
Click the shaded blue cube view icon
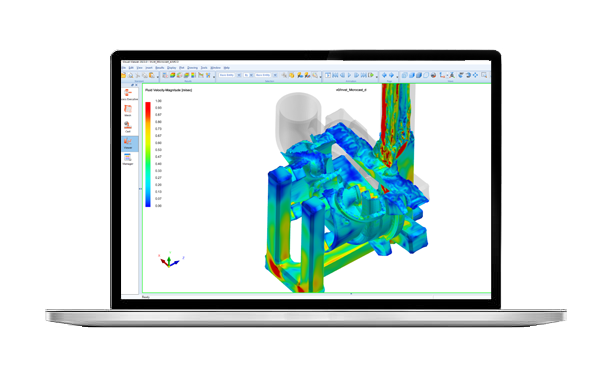click(411, 75)
